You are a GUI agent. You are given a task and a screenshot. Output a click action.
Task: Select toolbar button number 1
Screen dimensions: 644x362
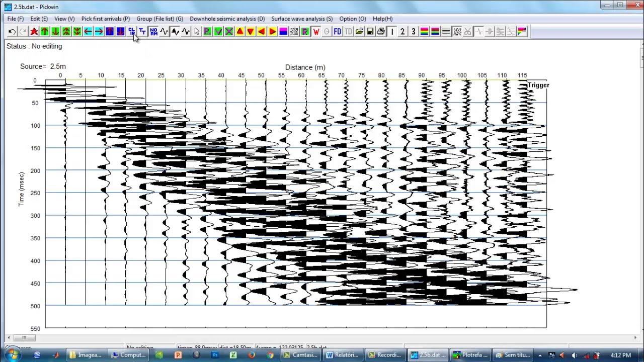click(392, 32)
